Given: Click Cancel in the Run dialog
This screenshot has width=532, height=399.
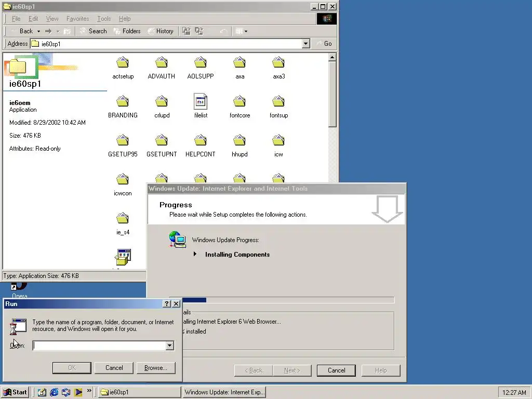Looking at the screenshot, I should click(114, 368).
